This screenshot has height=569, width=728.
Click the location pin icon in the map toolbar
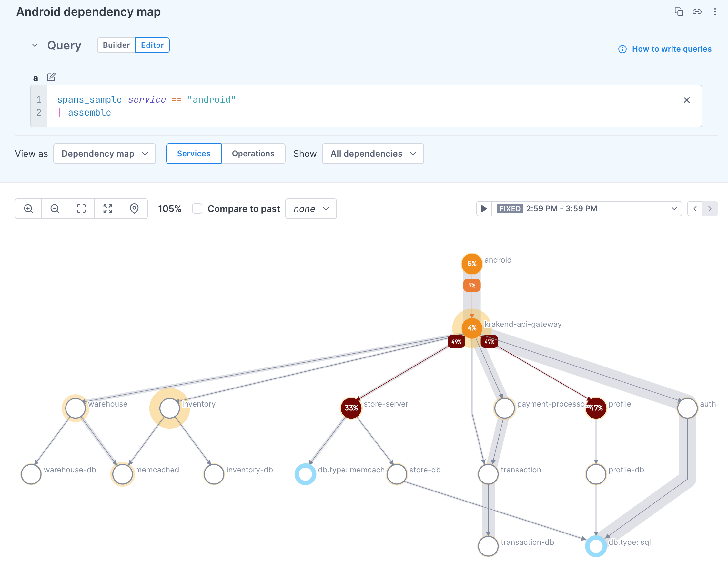click(134, 209)
